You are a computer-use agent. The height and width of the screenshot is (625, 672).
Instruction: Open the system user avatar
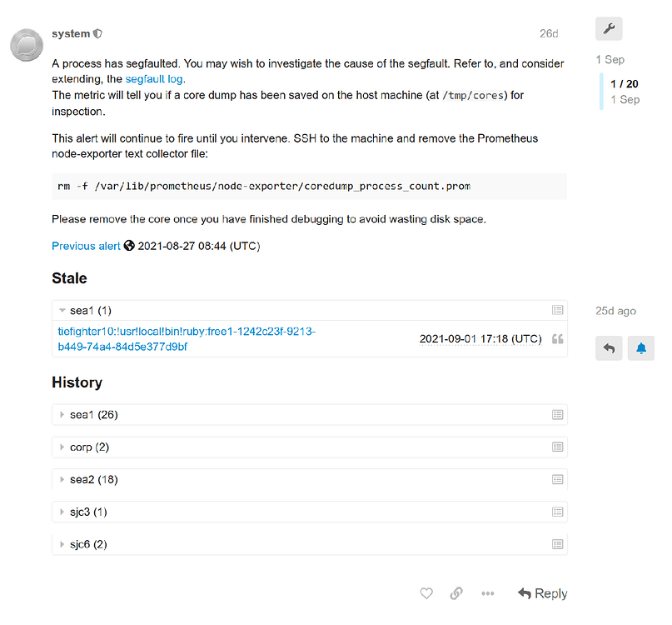27,45
